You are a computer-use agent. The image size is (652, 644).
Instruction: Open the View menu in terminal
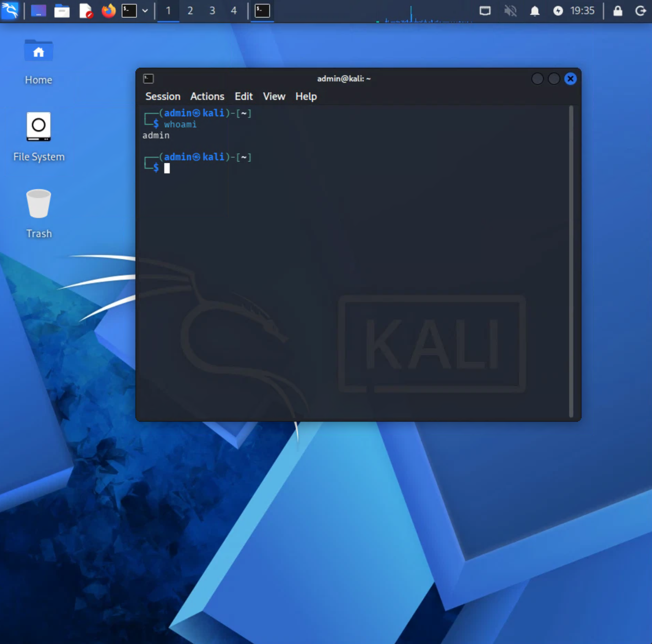pyautogui.click(x=274, y=97)
